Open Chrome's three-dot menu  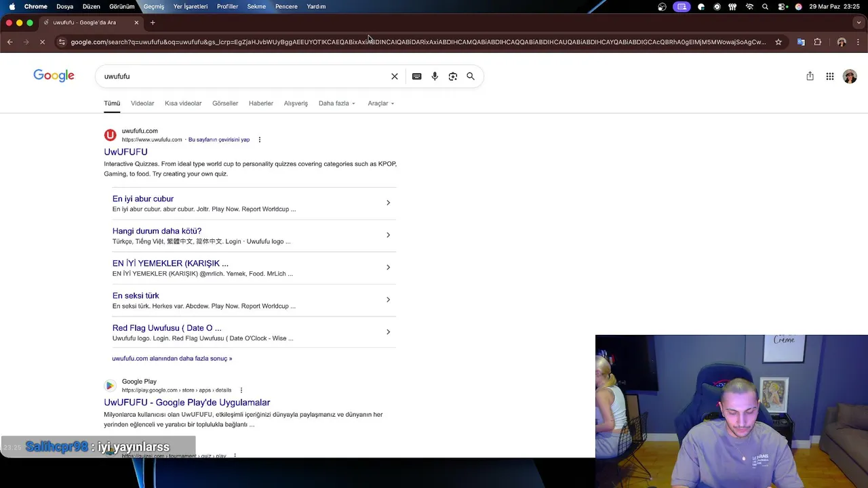[859, 42]
